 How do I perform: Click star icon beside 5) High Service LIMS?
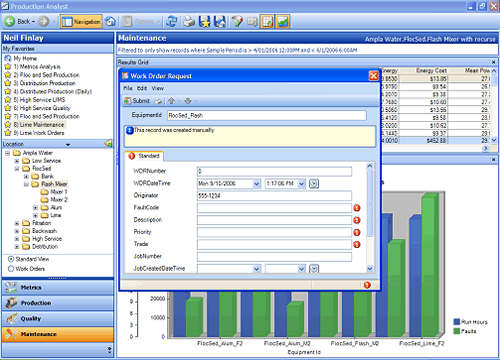point(8,100)
